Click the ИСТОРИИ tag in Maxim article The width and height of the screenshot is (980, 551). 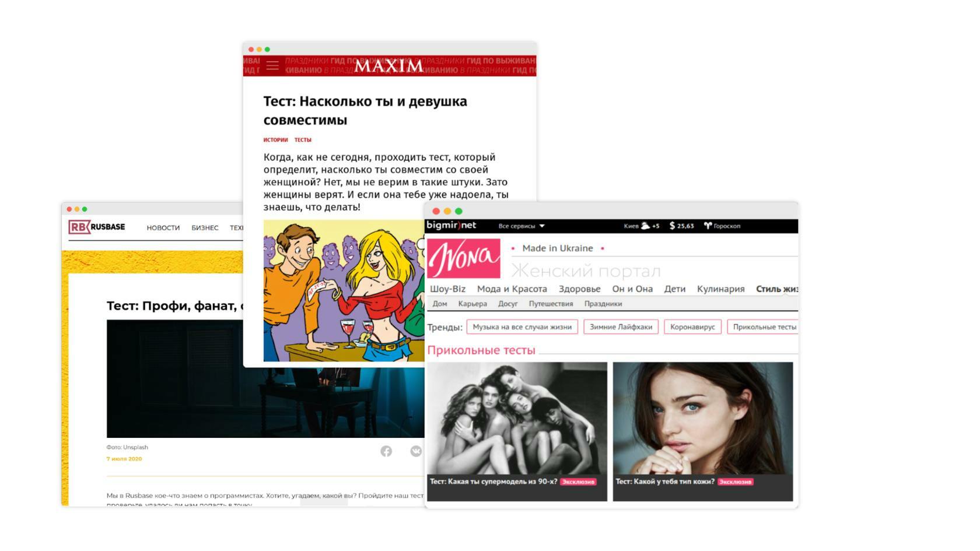click(x=275, y=140)
